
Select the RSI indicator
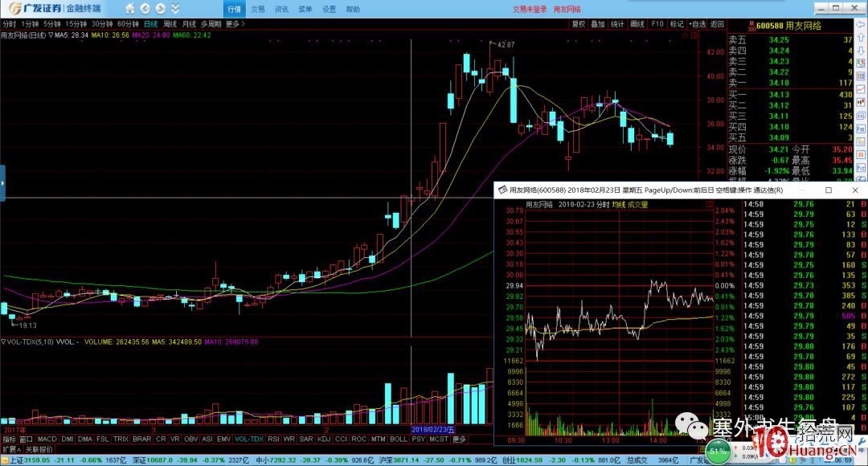(273, 439)
